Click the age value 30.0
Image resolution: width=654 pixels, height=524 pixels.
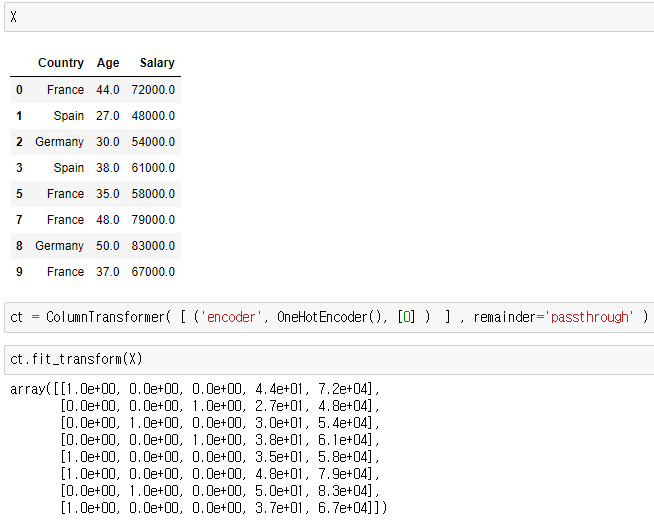pos(108,142)
